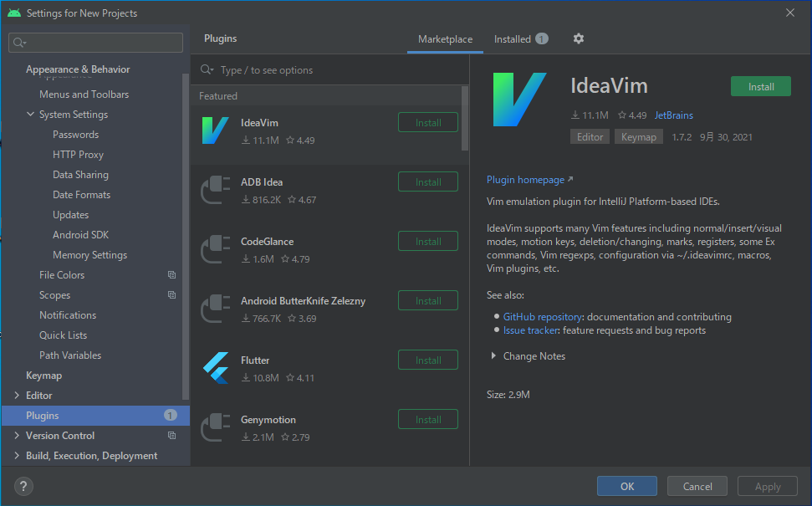Install the CodeGlance plugin
Screen dimensions: 812x506
[x=428, y=242]
